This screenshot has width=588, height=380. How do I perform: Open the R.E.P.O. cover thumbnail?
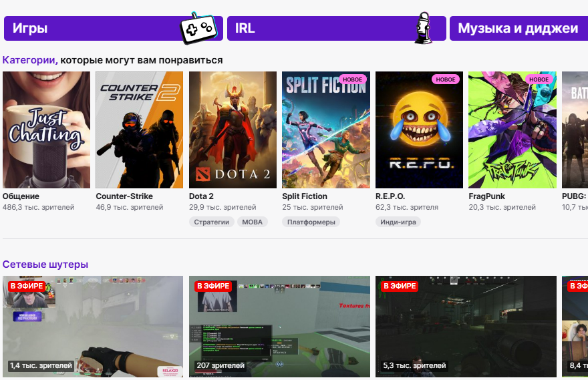point(419,130)
